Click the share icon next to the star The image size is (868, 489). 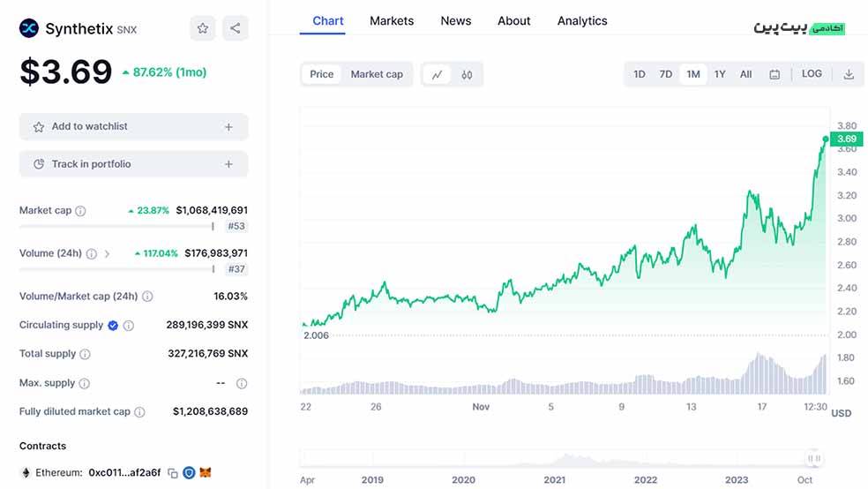[x=235, y=28]
